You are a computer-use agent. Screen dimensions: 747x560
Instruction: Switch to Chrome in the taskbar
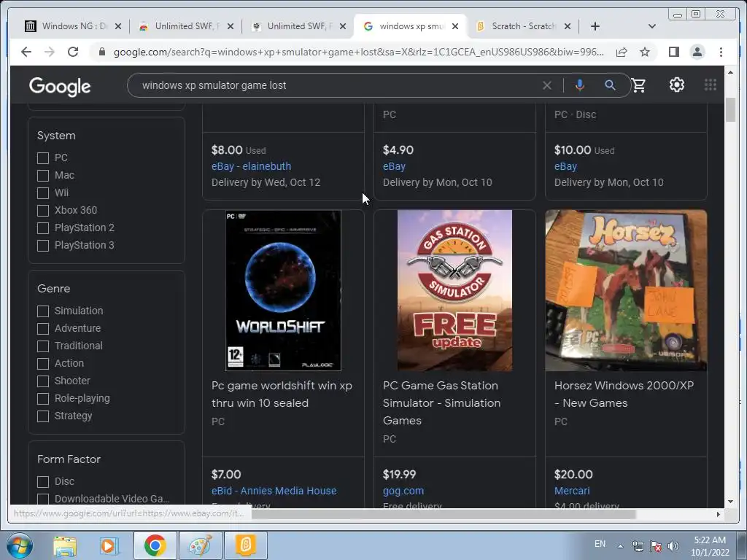[155, 545]
